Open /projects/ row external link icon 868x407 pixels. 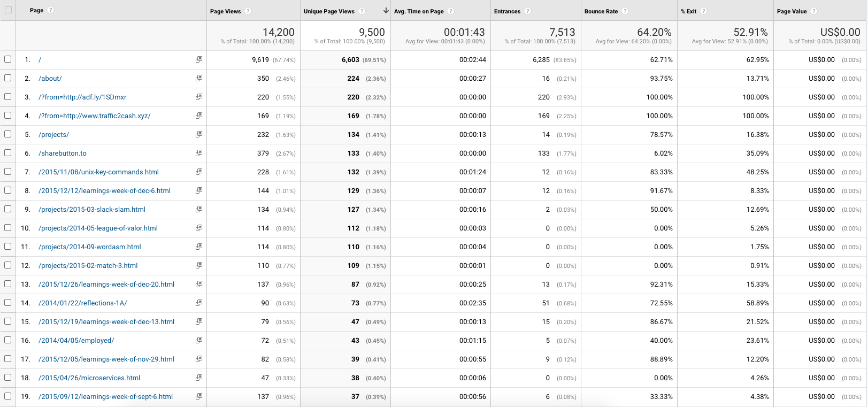(199, 134)
